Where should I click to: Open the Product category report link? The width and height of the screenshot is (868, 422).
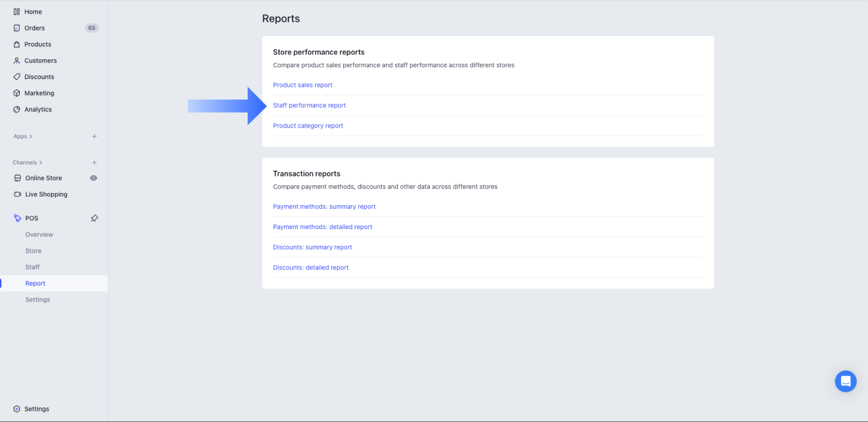tap(308, 126)
